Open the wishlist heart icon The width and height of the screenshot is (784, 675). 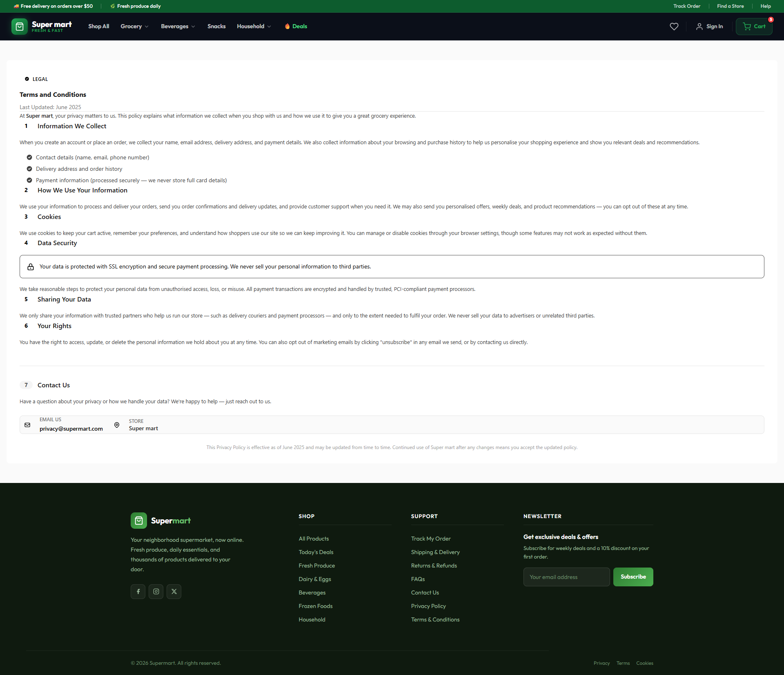click(674, 27)
